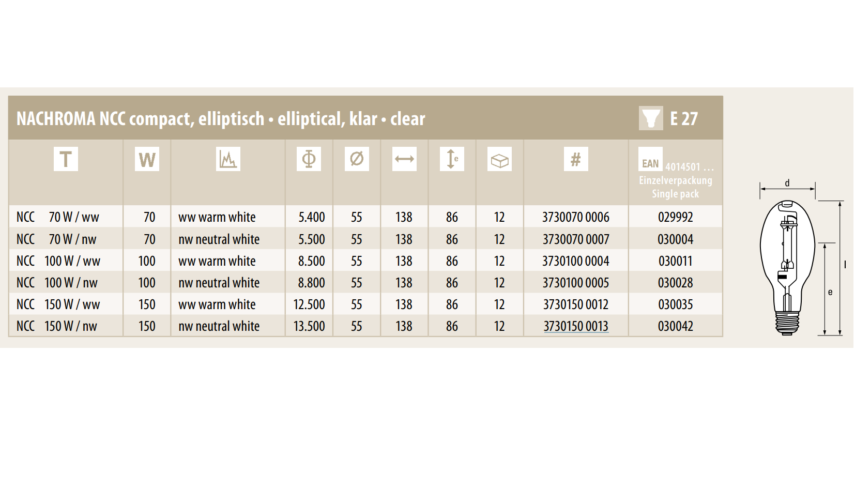Click the diameter Ø header icon
The image size is (855, 504).
pyautogui.click(x=357, y=159)
